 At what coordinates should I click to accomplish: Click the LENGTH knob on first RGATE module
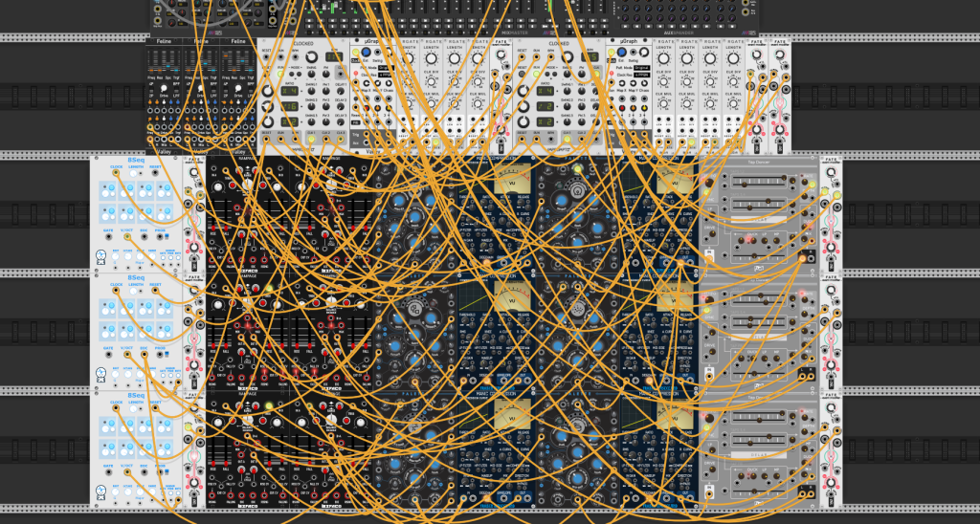(407, 58)
